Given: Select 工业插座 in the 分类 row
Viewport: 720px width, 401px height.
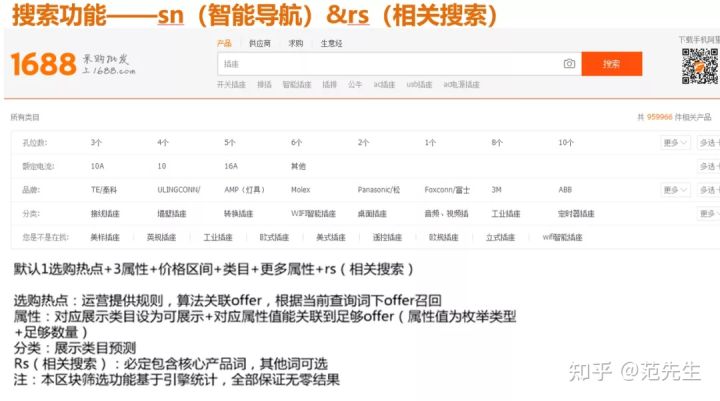Looking at the screenshot, I should [x=506, y=214].
